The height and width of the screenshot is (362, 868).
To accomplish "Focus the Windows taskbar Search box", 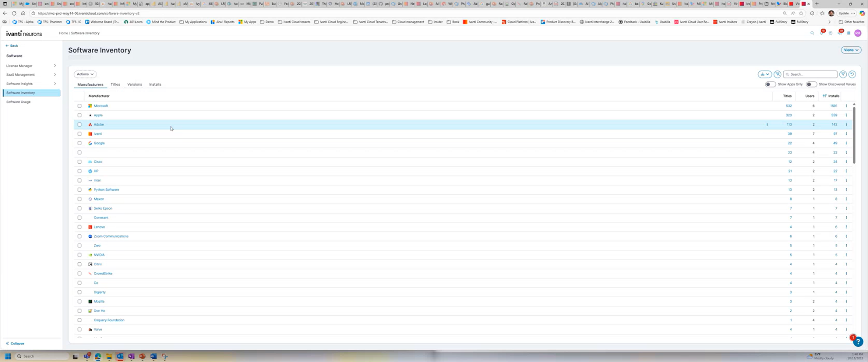I will [42, 356].
